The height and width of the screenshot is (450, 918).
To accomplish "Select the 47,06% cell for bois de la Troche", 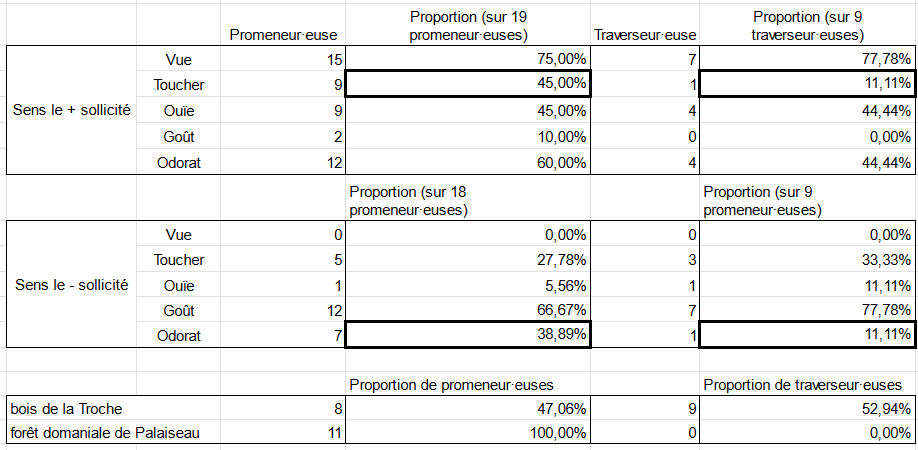I will (x=468, y=408).
